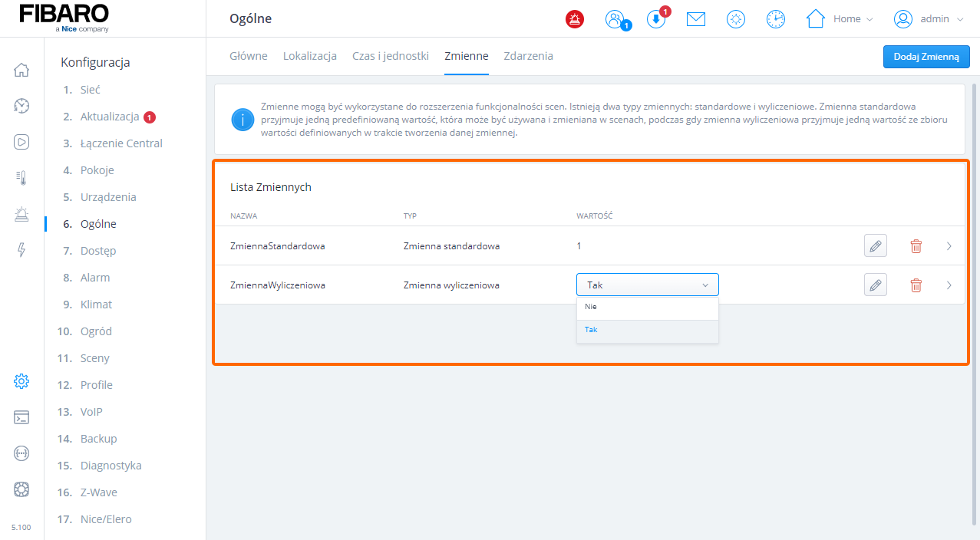Expand ZmiennaStandardowa row with chevron arrow

tap(949, 246)
